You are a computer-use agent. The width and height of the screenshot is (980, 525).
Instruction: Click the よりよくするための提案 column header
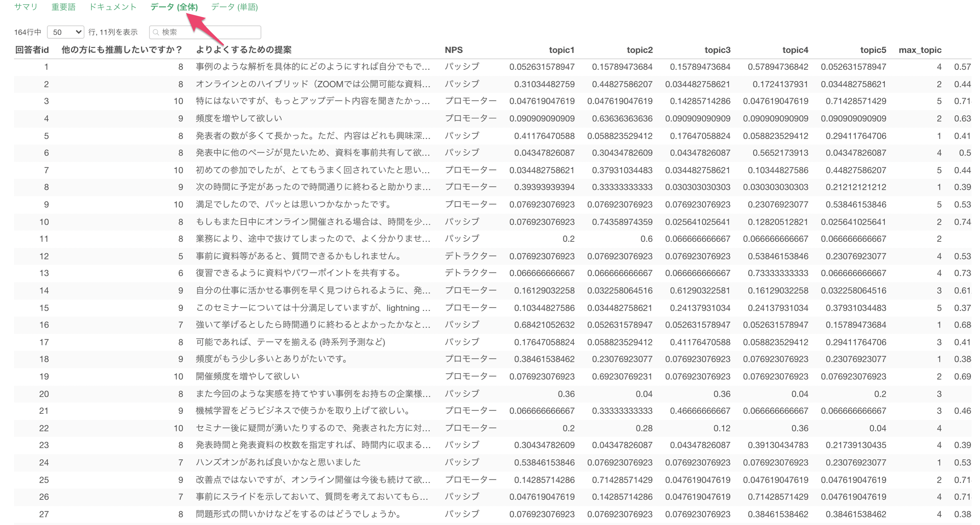(243, 50)
